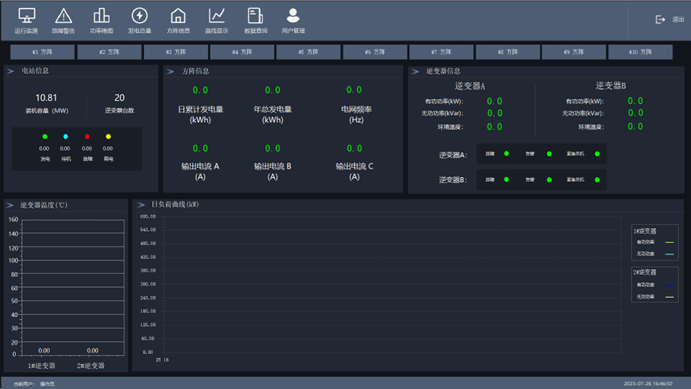Image resolution: width=691 pixels, height=389 pixels.
Task: Open the 故障警告 warning triangle icon
Action: pyautogui.click(x=63, y=16)
